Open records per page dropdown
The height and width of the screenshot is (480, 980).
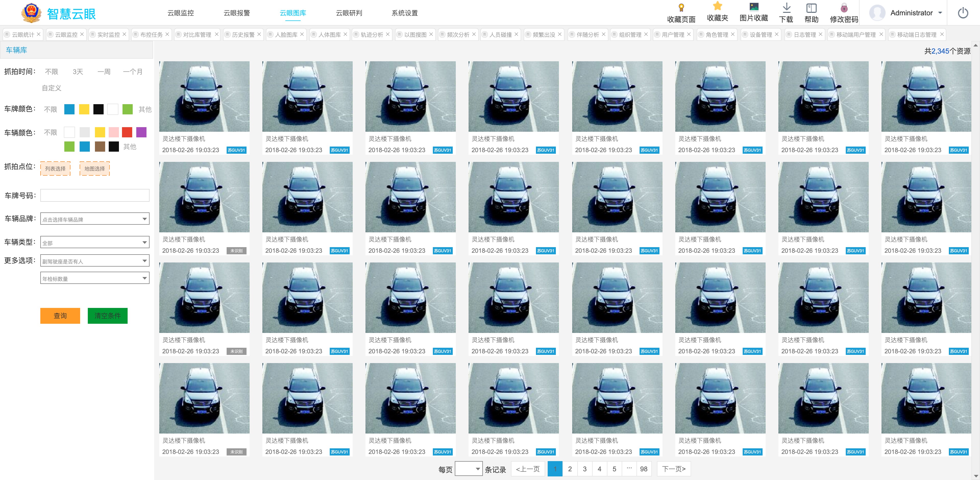(469, 469)
